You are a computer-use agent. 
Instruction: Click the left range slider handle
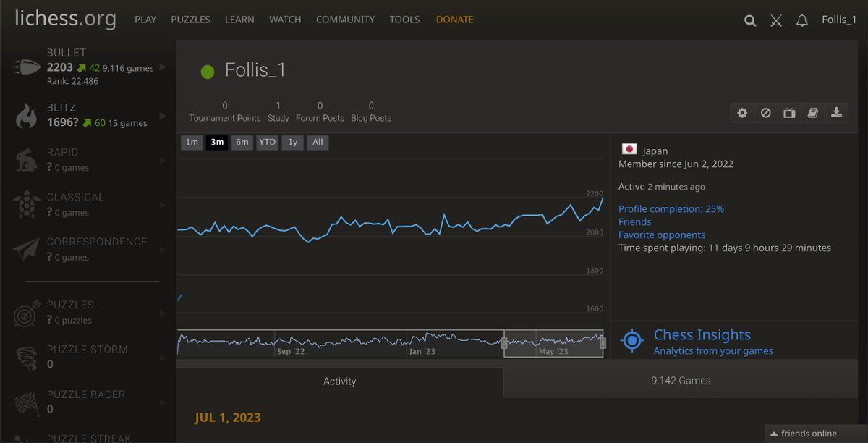[504, 344]
